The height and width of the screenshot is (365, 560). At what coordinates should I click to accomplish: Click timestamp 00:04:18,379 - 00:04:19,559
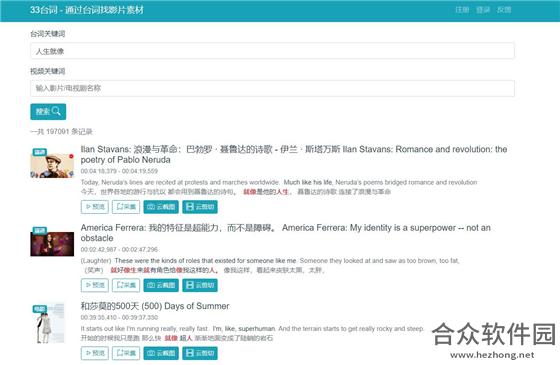[x=119, y=171]
